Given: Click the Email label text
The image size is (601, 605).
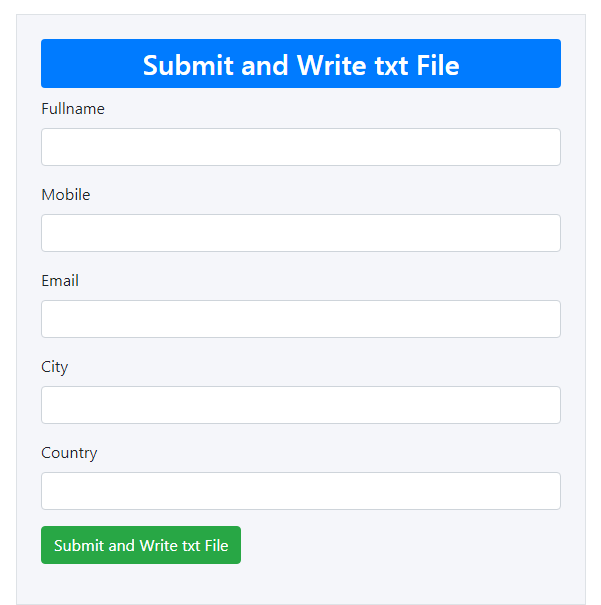Looking at the screenshot, I should 60,281.
